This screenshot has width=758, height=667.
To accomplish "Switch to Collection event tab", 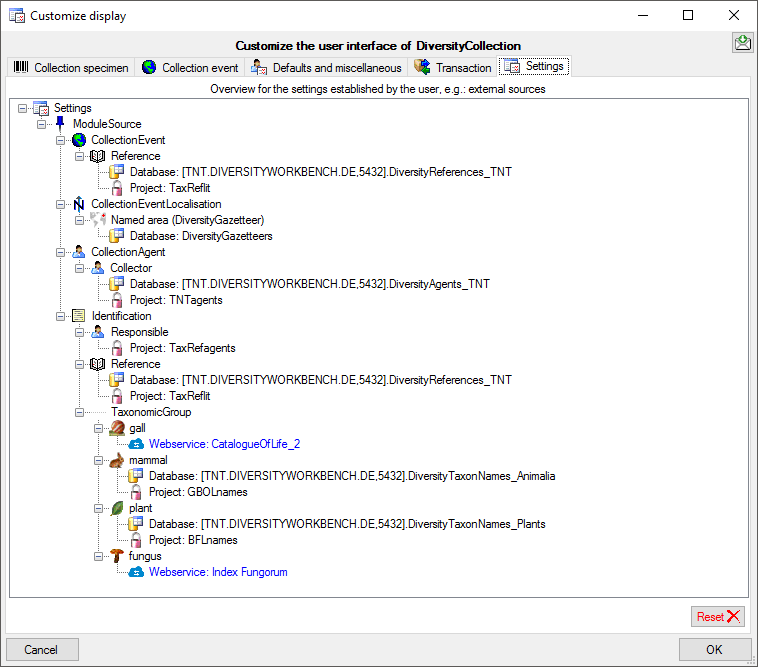I will [x=190, y=68].
